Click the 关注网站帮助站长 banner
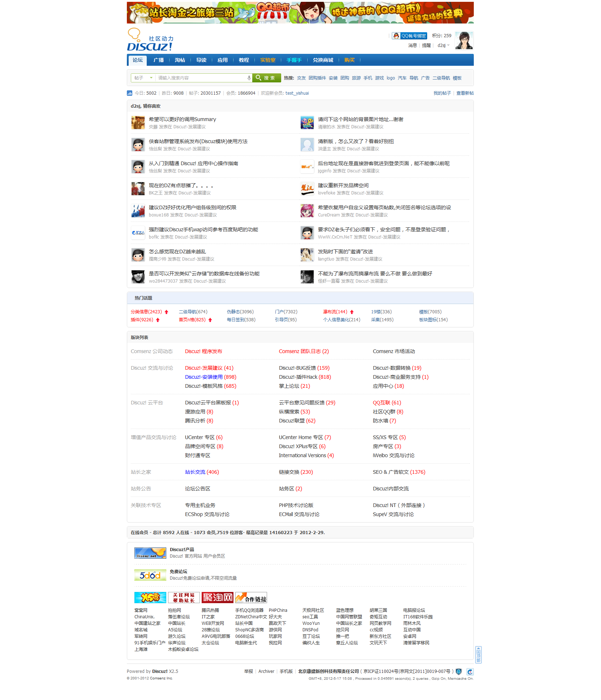 click(184, 597)
